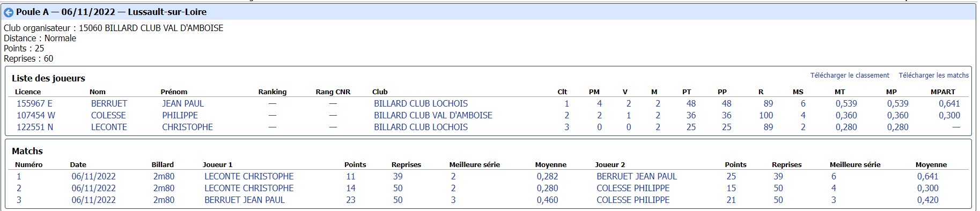980x211 pixels.
Task: Click the Ranking column header
Action: point(272,92)
